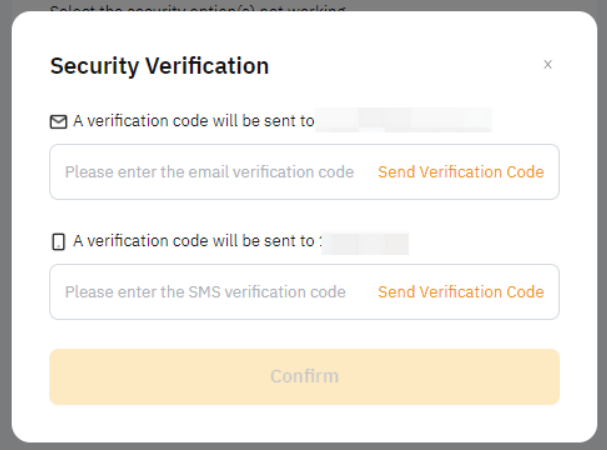Click empty space beside the Security Verification title
The height and width of the screenshot is (450, 607).
tap(400, 66)
